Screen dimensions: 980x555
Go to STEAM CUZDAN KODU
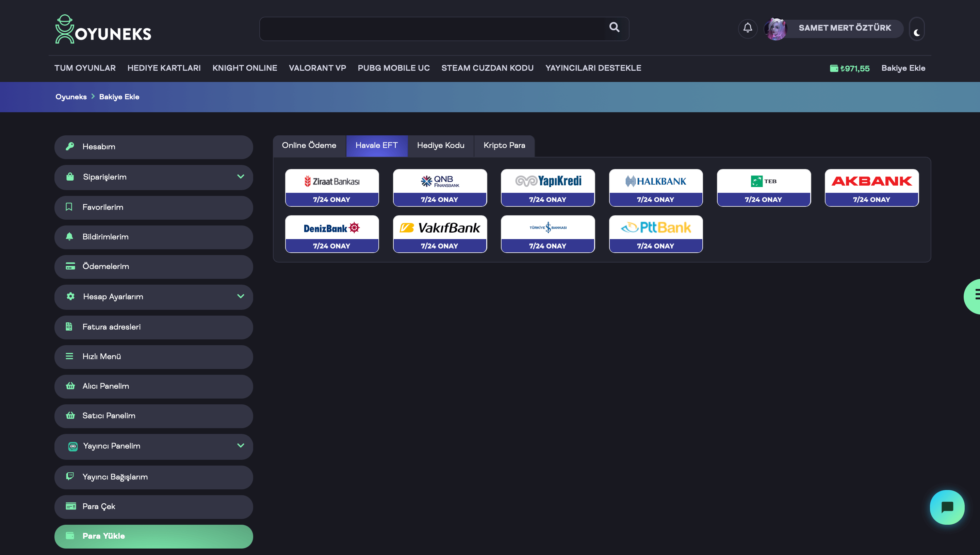(487, 68)
